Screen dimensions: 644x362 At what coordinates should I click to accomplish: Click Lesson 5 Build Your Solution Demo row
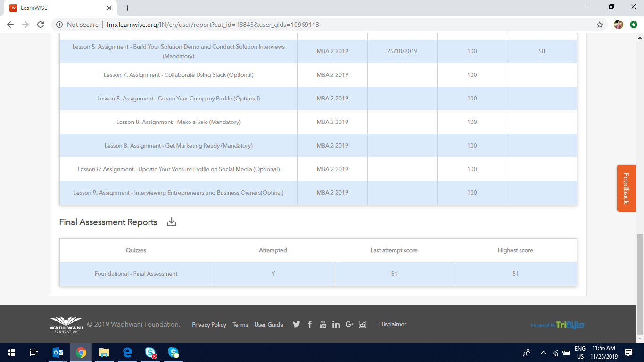tap(318, 51)
